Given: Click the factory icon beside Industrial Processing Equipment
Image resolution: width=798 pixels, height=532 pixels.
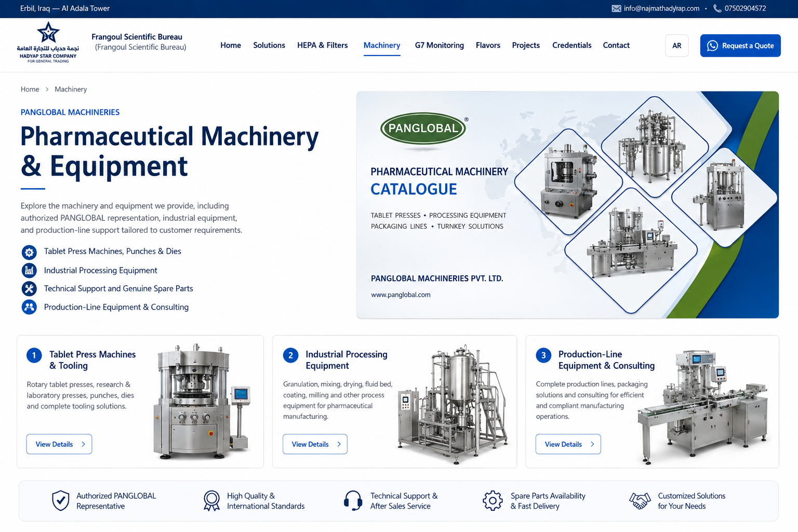Looking at the screenshot, I should point(29,271).
